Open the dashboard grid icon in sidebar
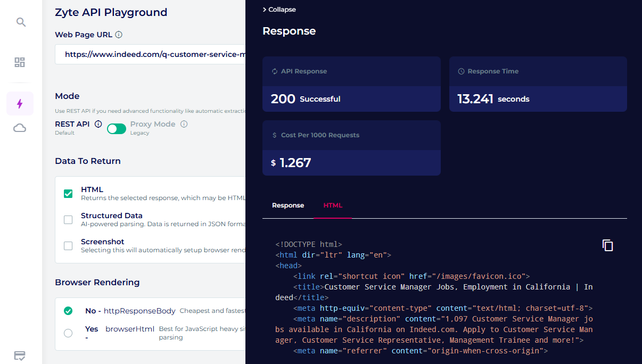The width and height of the screenshot is (642, 364). click(x=20, y=62)
